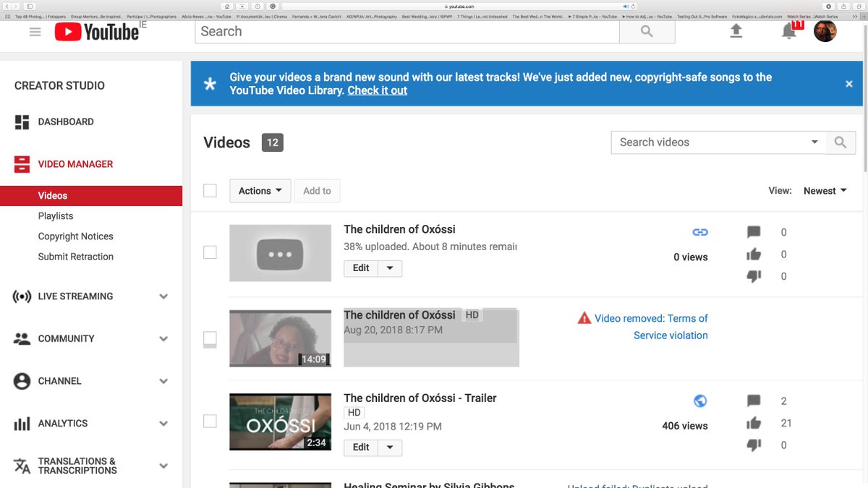
Task: Check the uploading 'The children of Oxóssi' video
Action: pos(210,252)
